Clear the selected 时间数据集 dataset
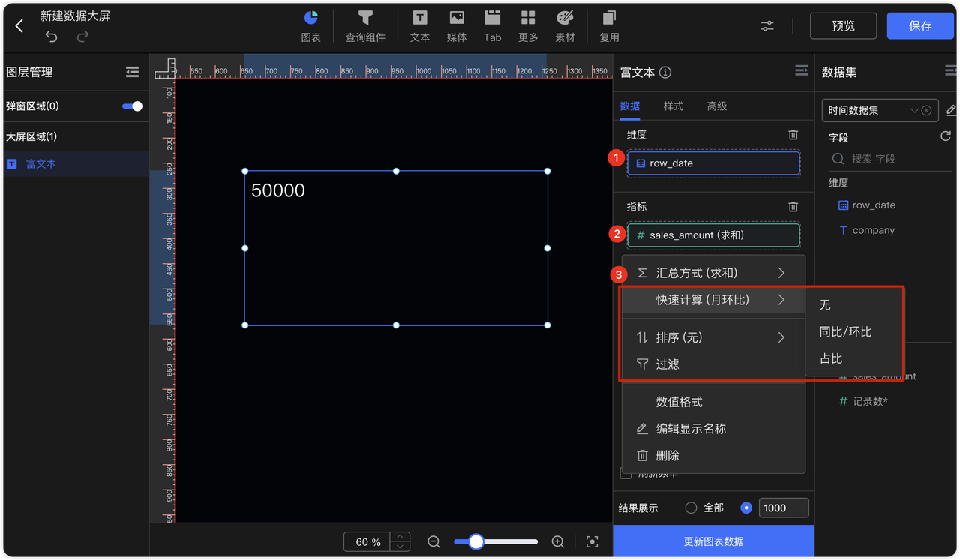The height and width of the screenshot is (560, 960). click(927, 110)
